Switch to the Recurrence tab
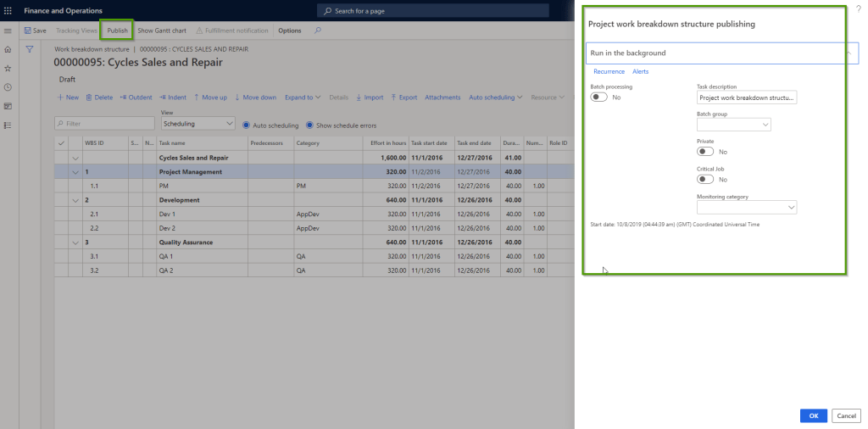The image size is (868, 429). tap(609, 72)
